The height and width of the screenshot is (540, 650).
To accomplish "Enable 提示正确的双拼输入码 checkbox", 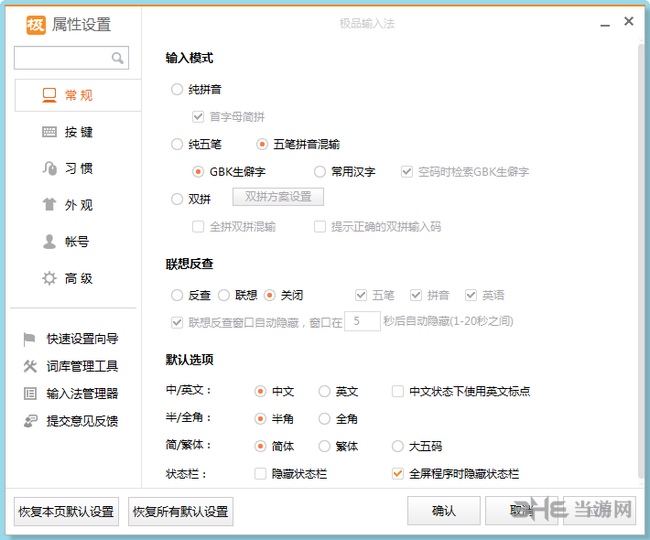I will point(320,227).
